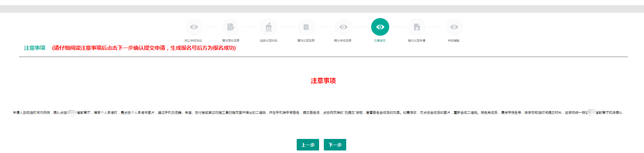Select the 填写身份信息 step label

[231, 41]
